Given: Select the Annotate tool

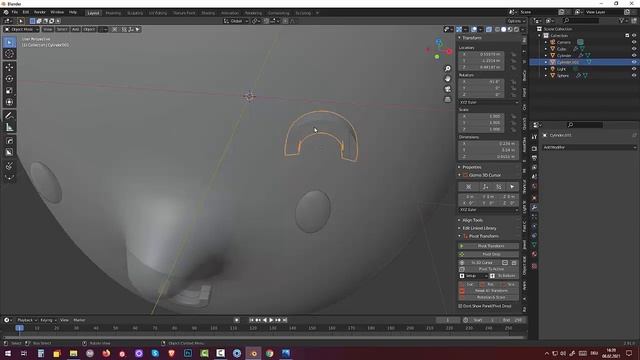Looking at the screenshot, I should tap(9, 116).
